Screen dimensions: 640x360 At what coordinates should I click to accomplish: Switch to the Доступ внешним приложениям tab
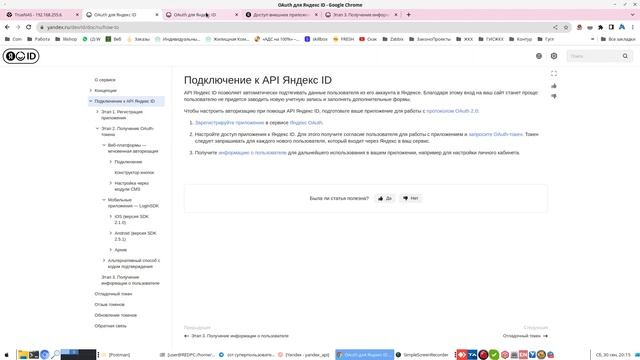[x=280, y=15]
